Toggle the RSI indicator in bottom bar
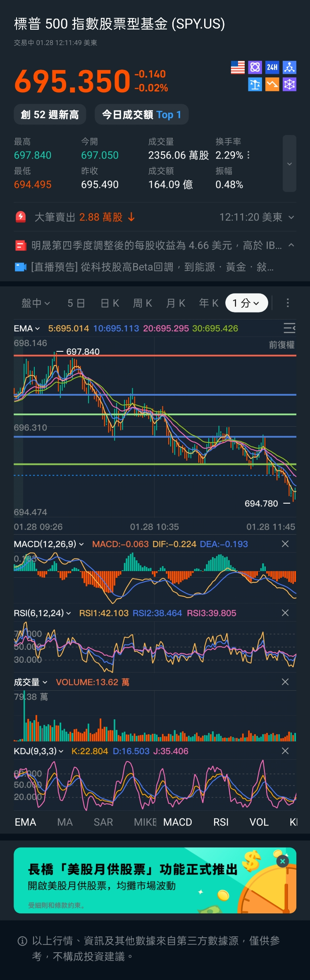The width and height of the screenshot is (310, 980). [x=221, y=822]
